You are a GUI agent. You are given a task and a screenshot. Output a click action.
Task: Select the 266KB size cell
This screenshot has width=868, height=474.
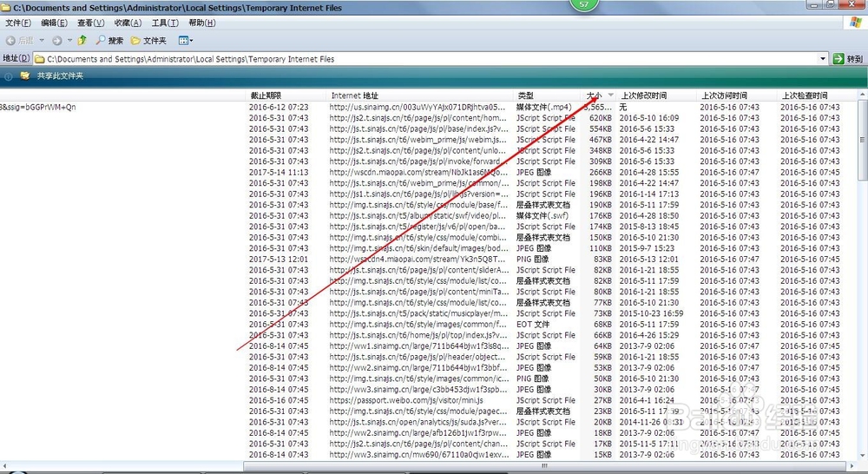pyautogui.click(x=601, y=172)
